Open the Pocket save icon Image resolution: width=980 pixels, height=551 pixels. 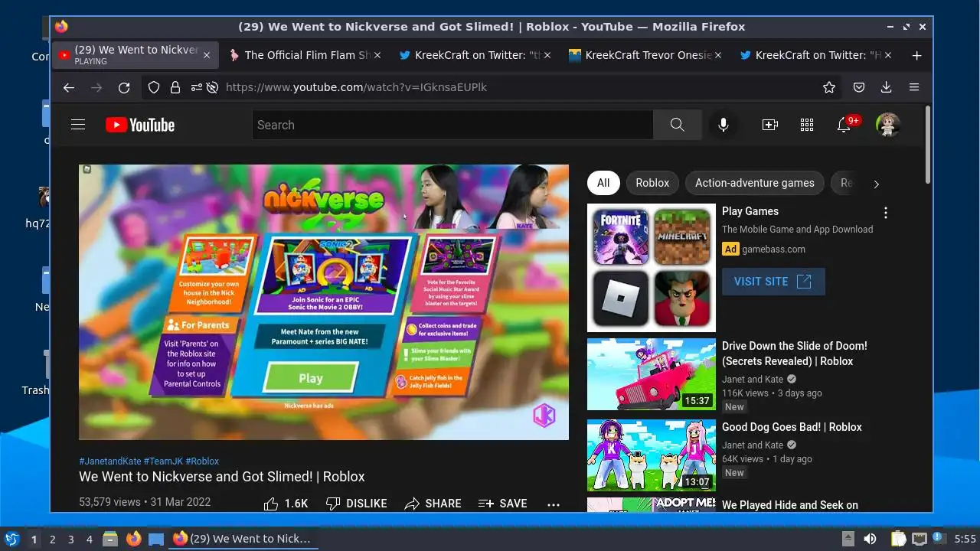click(859, 87)
